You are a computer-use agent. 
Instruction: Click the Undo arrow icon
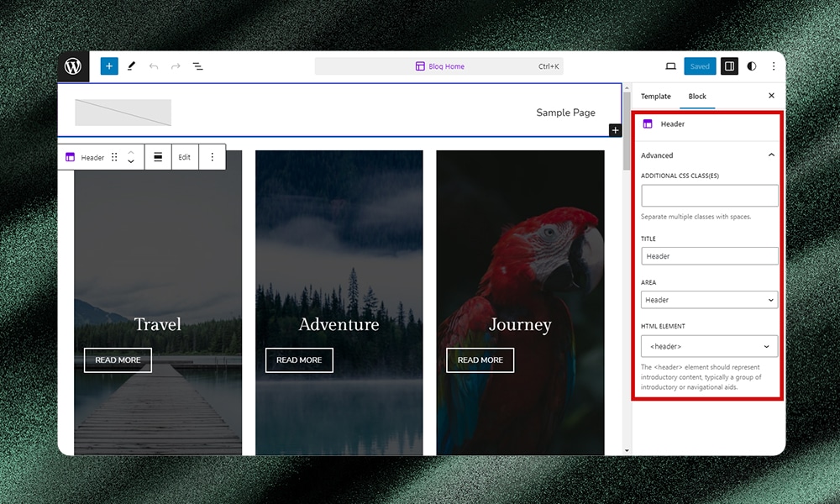[154, 66]
